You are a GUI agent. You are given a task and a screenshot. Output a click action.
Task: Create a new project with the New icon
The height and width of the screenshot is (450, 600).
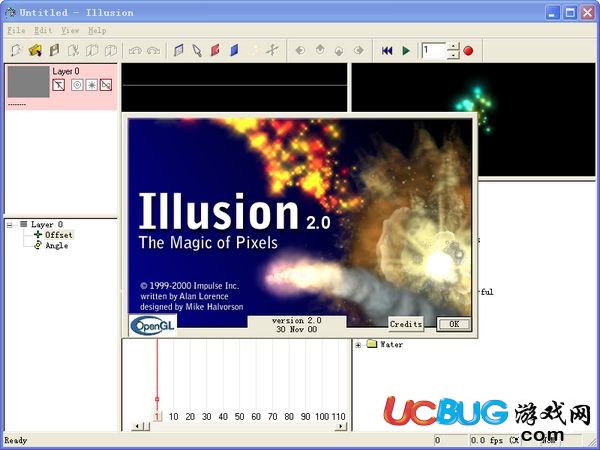pyautogui.click(x=16, y=50)
